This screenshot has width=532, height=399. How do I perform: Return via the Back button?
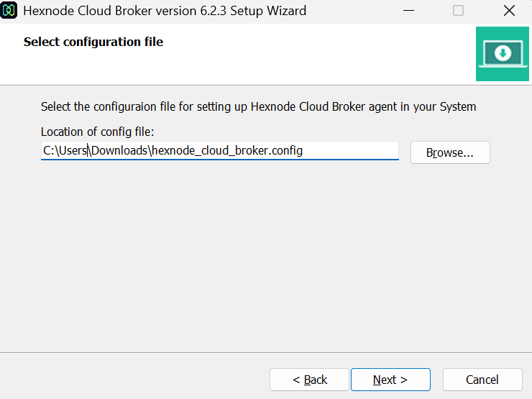pyautogui.click(x=309, y=380)
